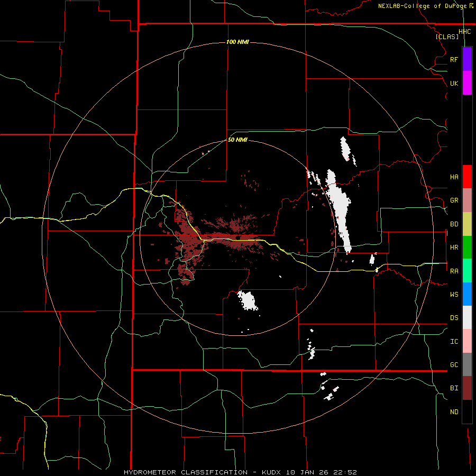Click the 10 JAN 26 date text
The height and width of the screenshot is (476, 476).
(x=307, y=472)
